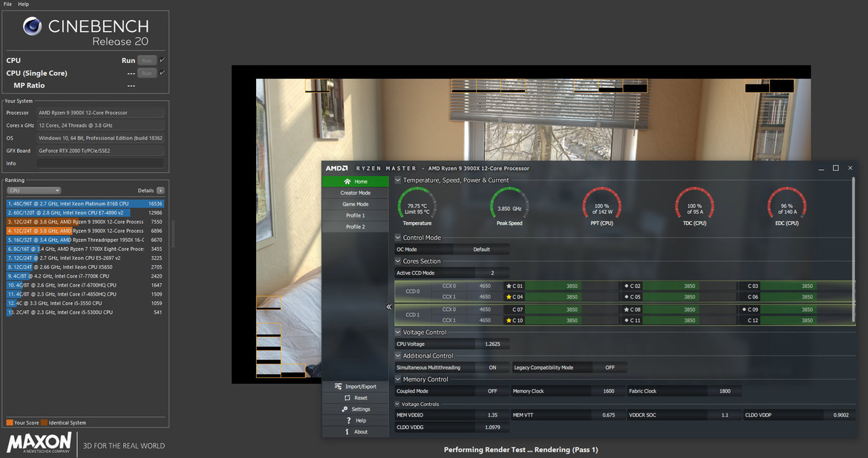Switch to Creator Mode in Ryzen Master
The image size is (868, 458).
click(x=355, y=193)
